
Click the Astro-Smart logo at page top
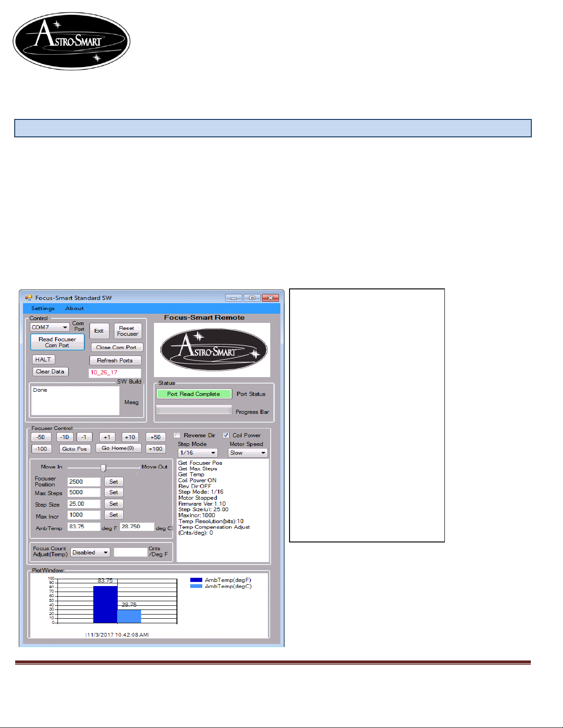click(72, 41)
